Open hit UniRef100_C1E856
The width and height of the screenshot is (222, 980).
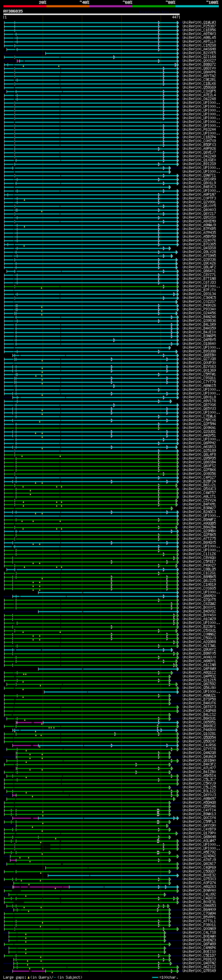(x=199, y=30)
